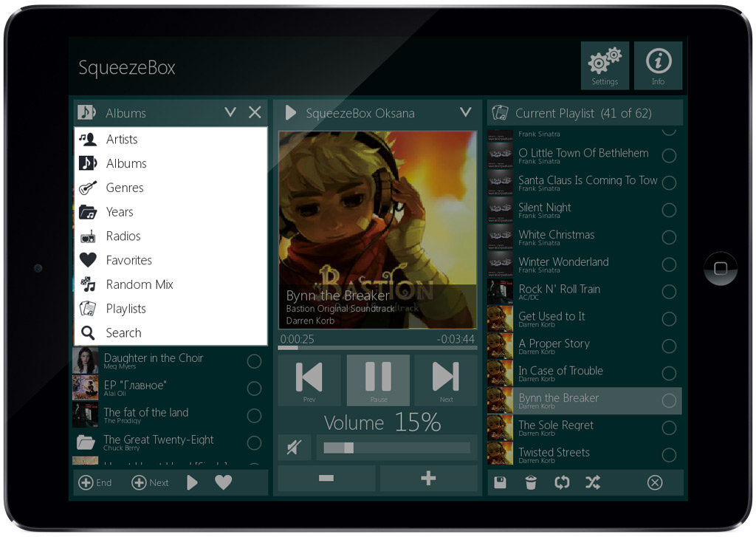Select the circle beside Daughter in the Choir

[x=254, y=361]
